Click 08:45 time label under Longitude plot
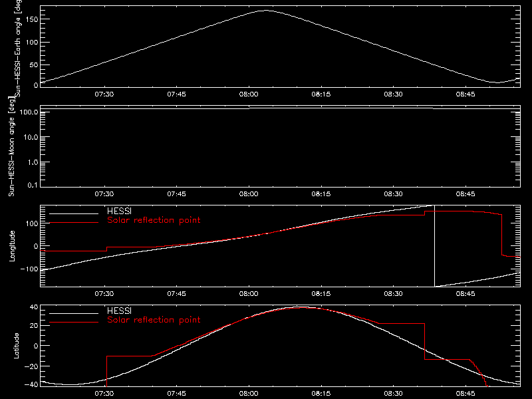The width and height of the screenshot is (532, 399). [x=465, y=294]
